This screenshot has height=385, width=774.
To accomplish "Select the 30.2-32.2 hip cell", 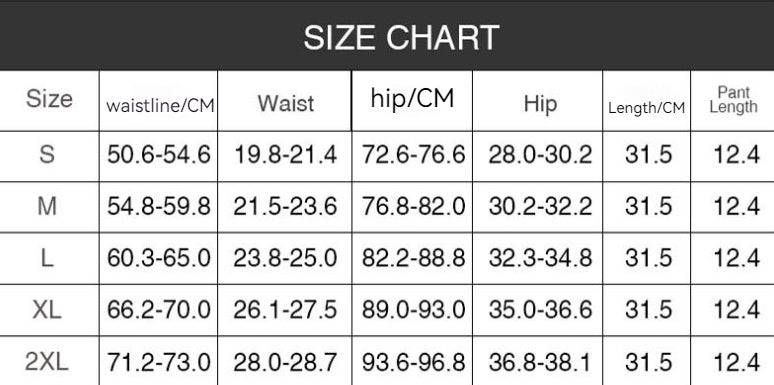I will (x=540, y=206).
